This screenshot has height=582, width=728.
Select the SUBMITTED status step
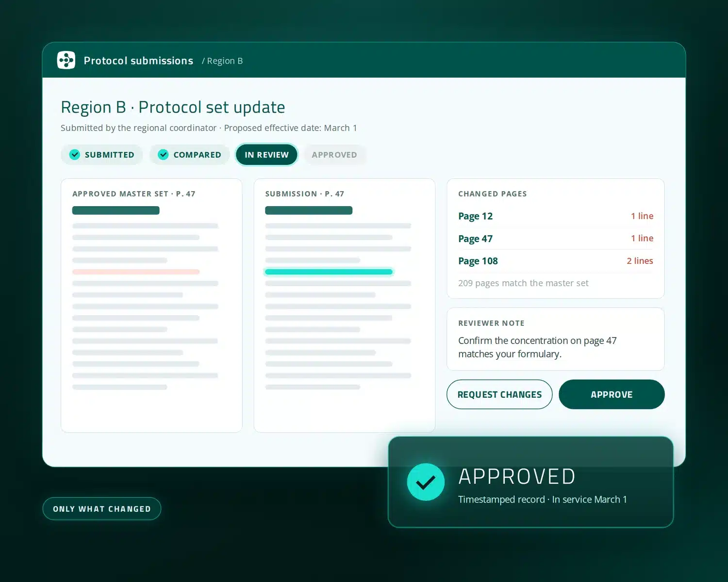pos(102,155)
